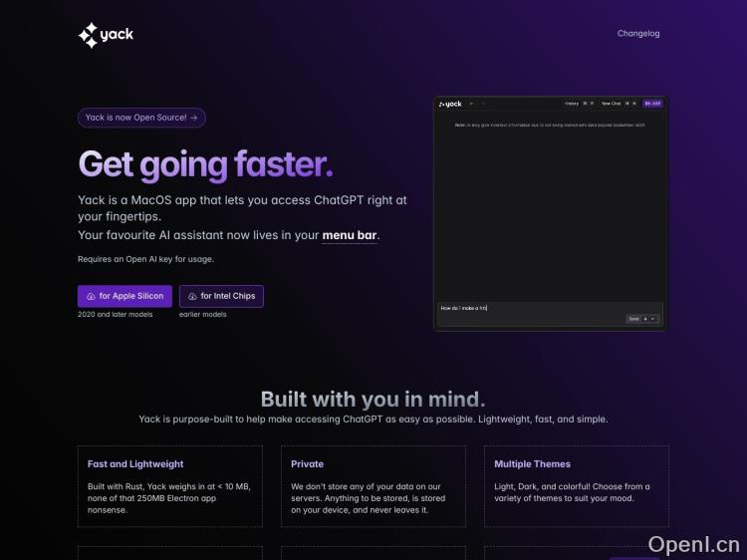Click the Fast and Lightweight feature card
This screenshot has width=747, height=560.
pos(170,486)
